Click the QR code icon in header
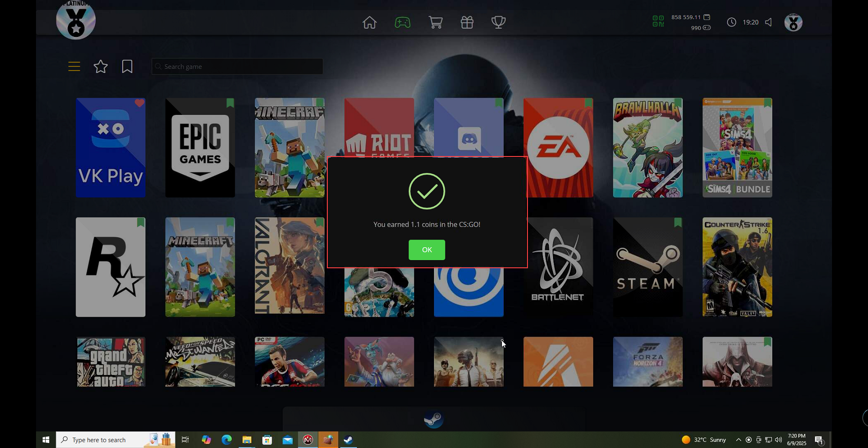Image resolution: width=868 pixels, height=448 pixels. click(658, 21)
